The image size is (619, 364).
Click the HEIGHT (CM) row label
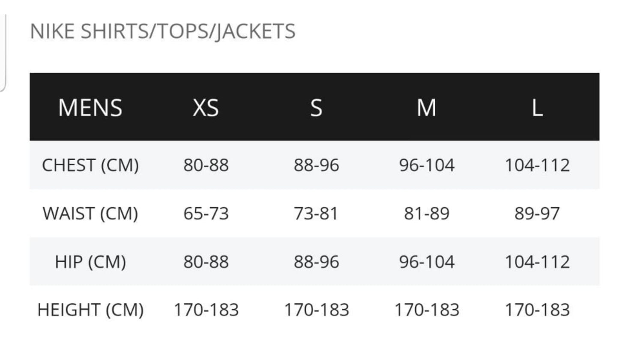click(90, 310)
